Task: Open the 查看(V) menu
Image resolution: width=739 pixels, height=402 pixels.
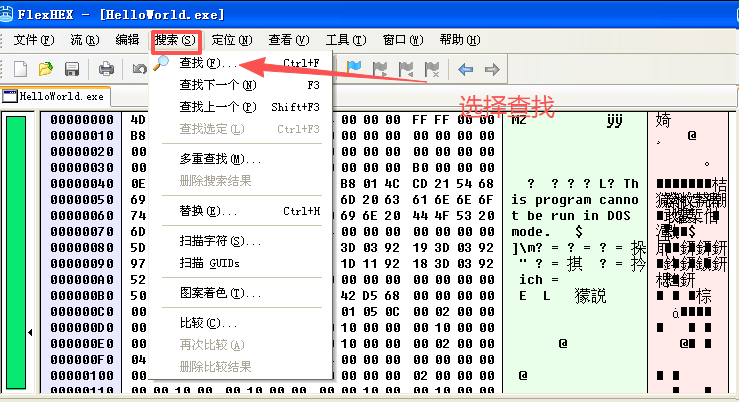Action: tap(289, 40)
